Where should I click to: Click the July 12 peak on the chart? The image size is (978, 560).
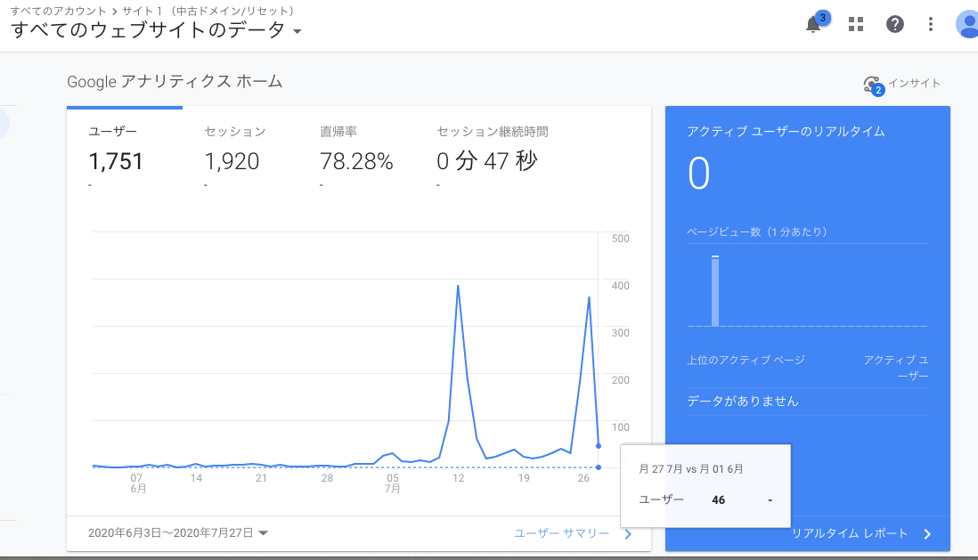pyautogui.click(x=458, y=287)
